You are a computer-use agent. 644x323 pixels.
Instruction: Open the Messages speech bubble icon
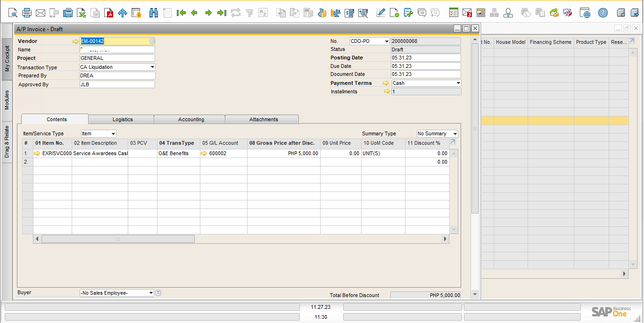tap(422, 13)
